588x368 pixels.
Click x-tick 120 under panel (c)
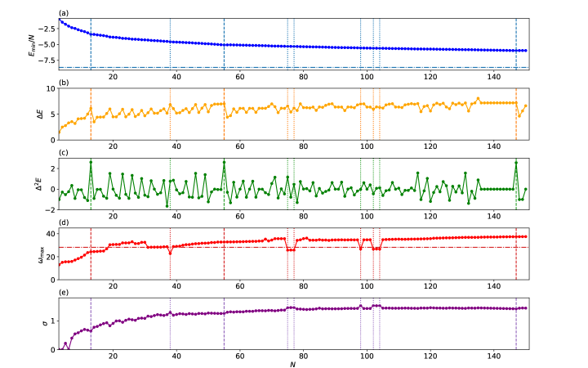430,217
